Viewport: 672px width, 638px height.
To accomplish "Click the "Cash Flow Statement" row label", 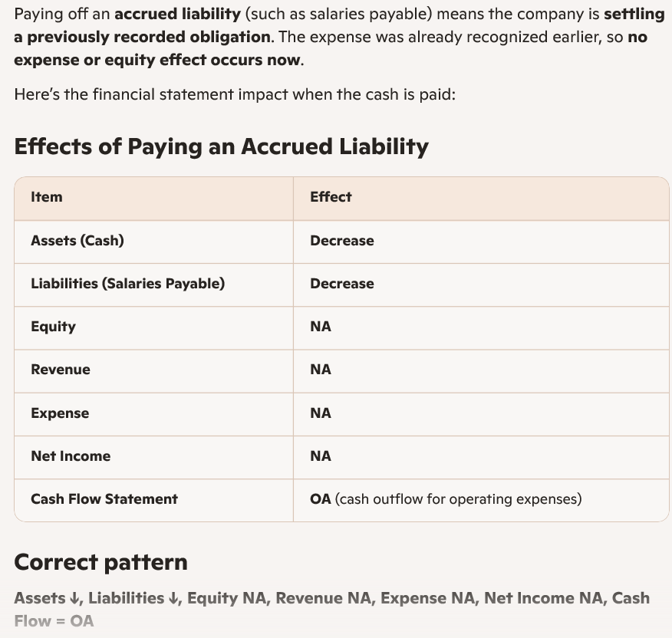I will (x=104, y=499).
